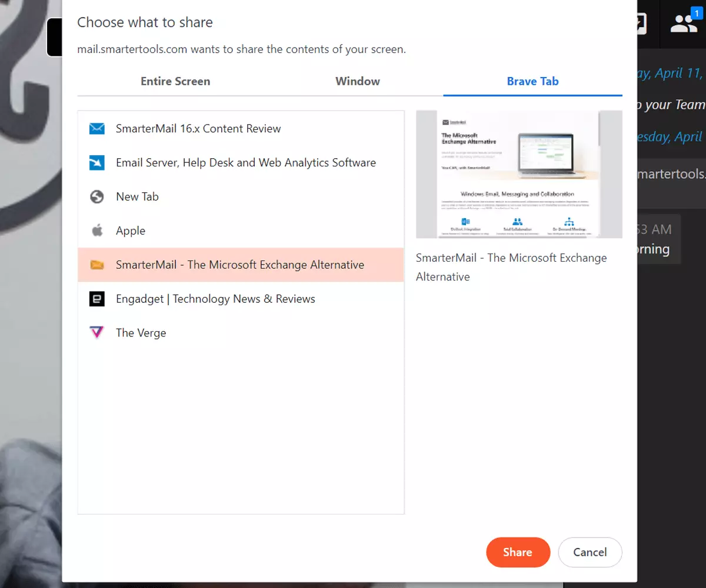Screen dimensions: 706x588
Task: Click the SmarterMail 16.x envelope favicon
Action: click(x=97, y=129)
